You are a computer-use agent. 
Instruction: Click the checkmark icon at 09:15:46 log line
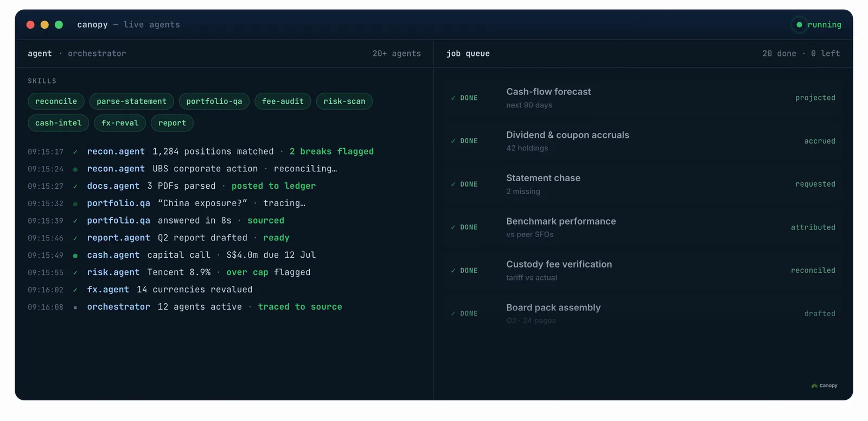[75, 238]
